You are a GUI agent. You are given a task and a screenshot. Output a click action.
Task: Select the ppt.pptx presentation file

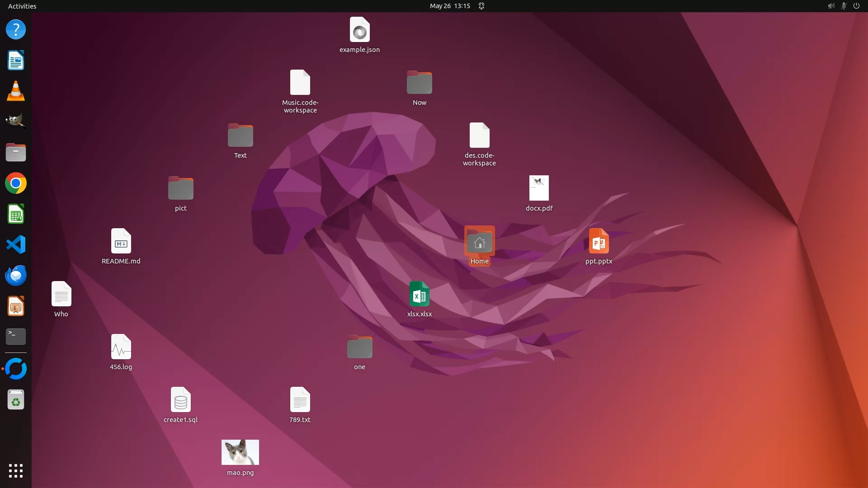tap(599, 242)
